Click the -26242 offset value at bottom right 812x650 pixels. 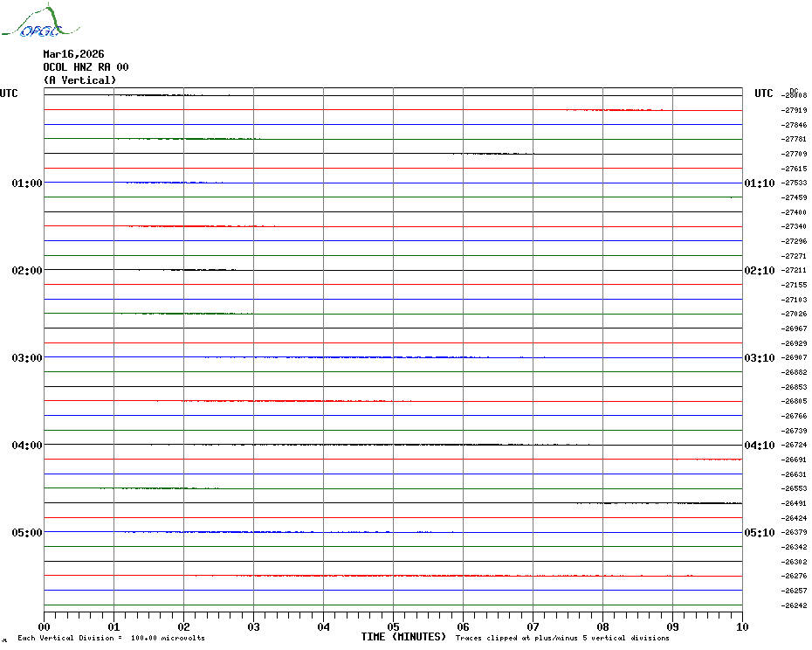point(795,605)
